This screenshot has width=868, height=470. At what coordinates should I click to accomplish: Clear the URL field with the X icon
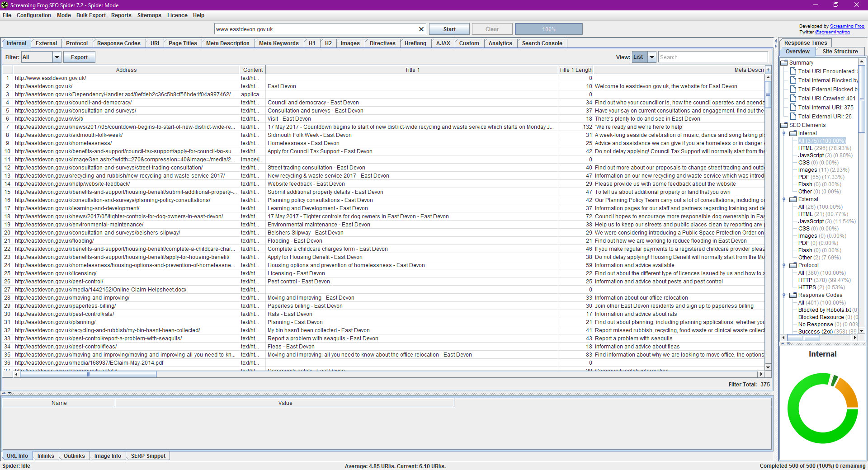pyautogui.click(x=421, y=29)
